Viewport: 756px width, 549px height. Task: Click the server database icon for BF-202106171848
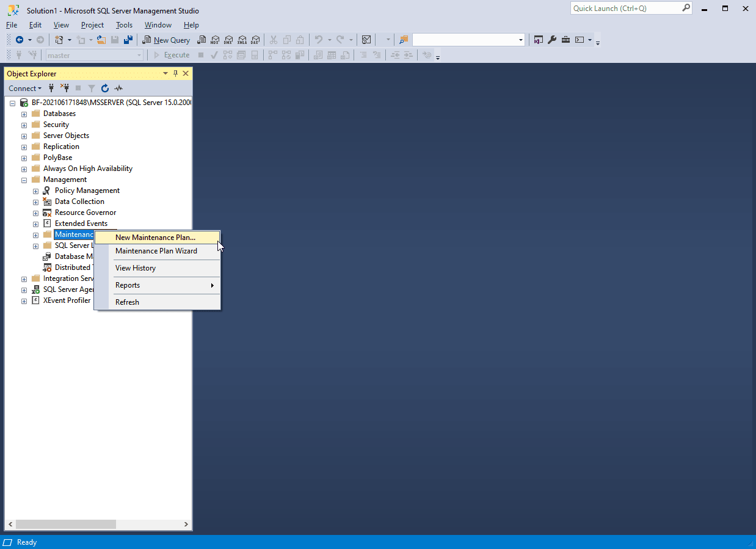(x=24, y=103)
